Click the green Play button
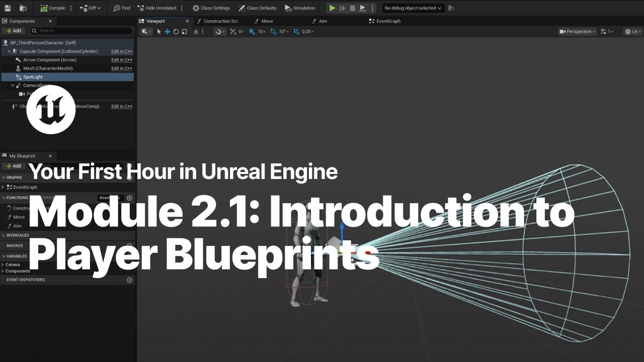This screenshot has width=644, height=362. click(332, 8)
